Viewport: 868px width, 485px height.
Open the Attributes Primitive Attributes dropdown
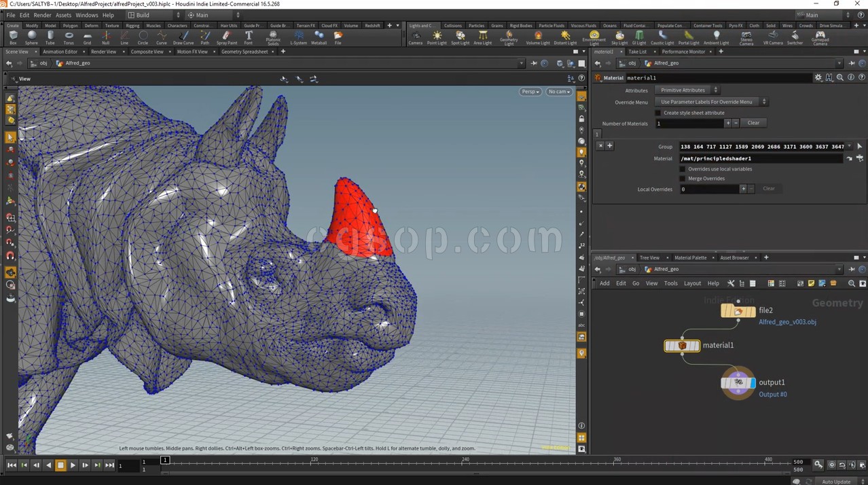pos(687,90)
